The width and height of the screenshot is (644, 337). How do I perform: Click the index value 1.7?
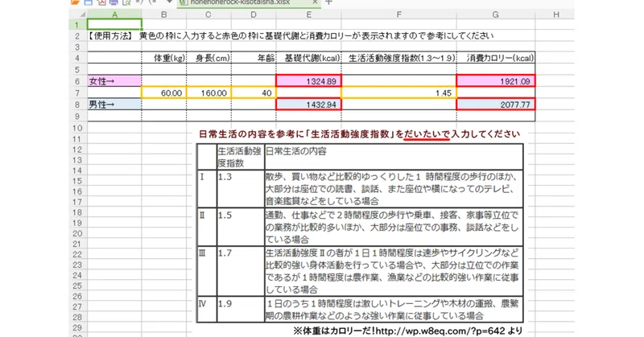click(225, 253)
